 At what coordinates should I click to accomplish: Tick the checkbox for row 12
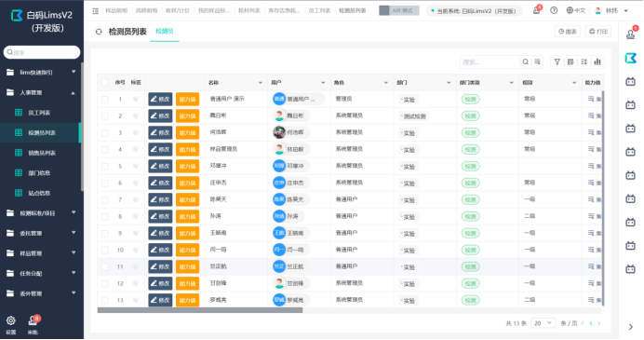coord(105,284)
